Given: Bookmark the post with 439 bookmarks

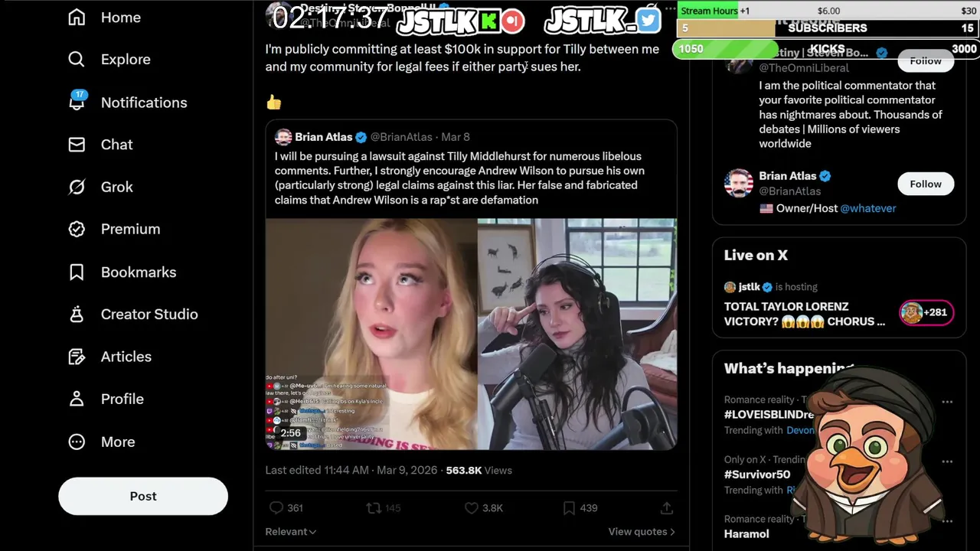Looking at the screenshot, I should (x=580, y=507).
